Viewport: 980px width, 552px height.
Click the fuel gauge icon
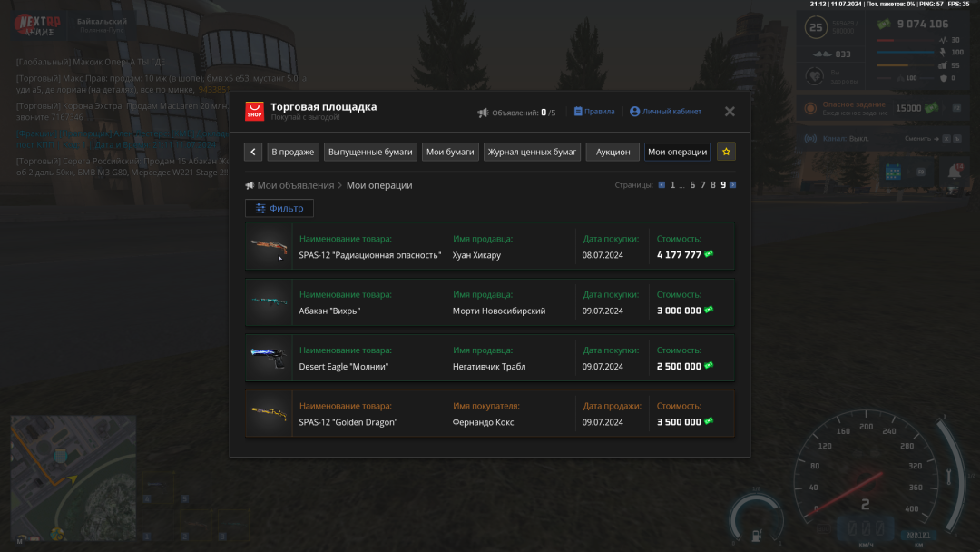756,536
